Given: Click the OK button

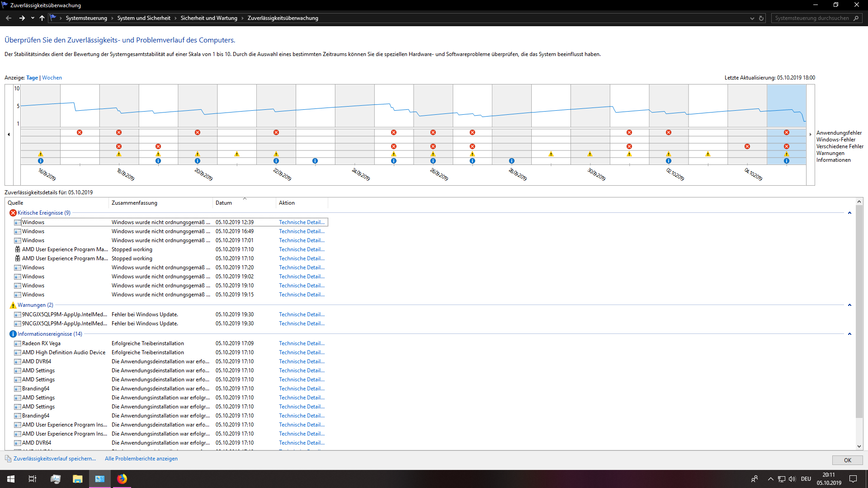Looking at the screenshot, I should pos(847,460).
